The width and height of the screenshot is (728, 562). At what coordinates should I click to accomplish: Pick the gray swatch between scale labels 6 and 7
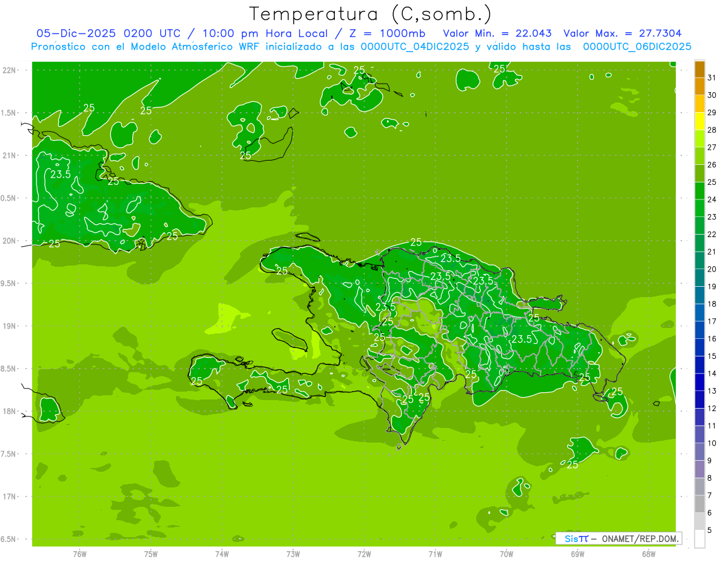pyautogui.click(x=699, y=504)
